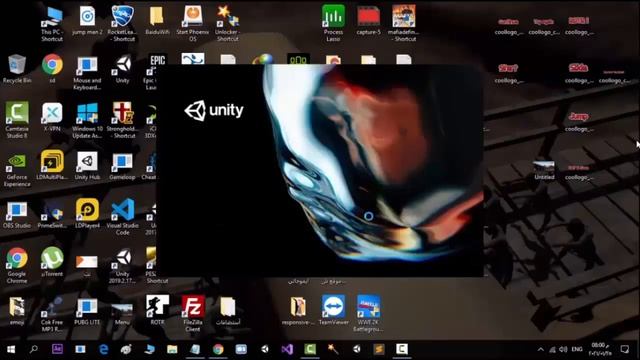640x360 pixels.
Task: Expand hidden system tray icons chevron
Action: tap(540, 349)
